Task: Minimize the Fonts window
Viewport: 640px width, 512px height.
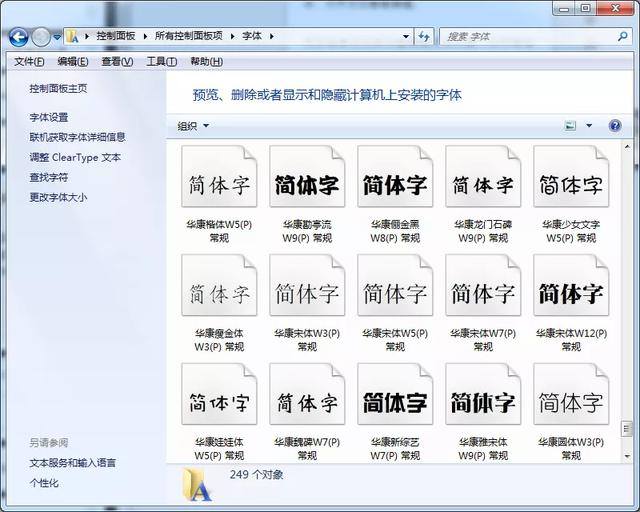Action: tap(564, 8)
